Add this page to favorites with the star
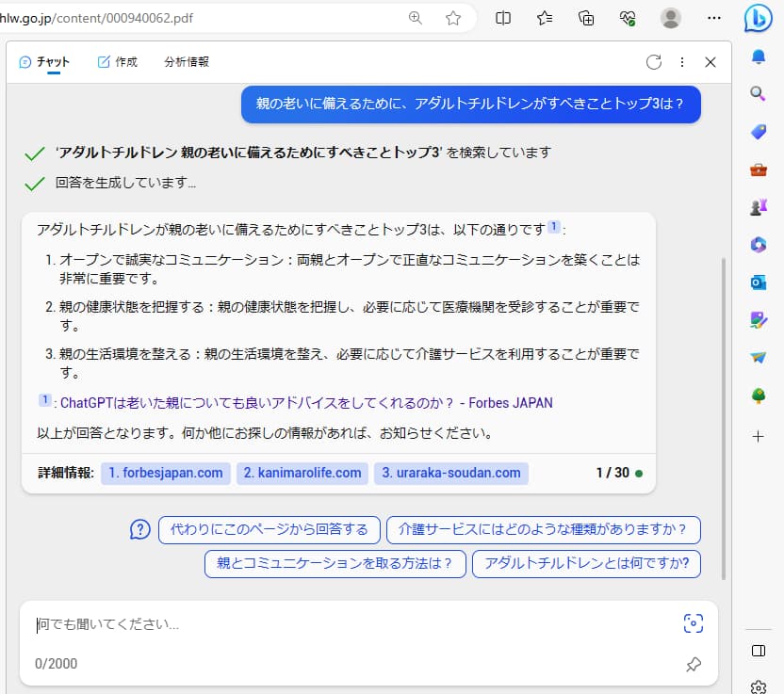784x694 pixels. [x=453, y=17]
